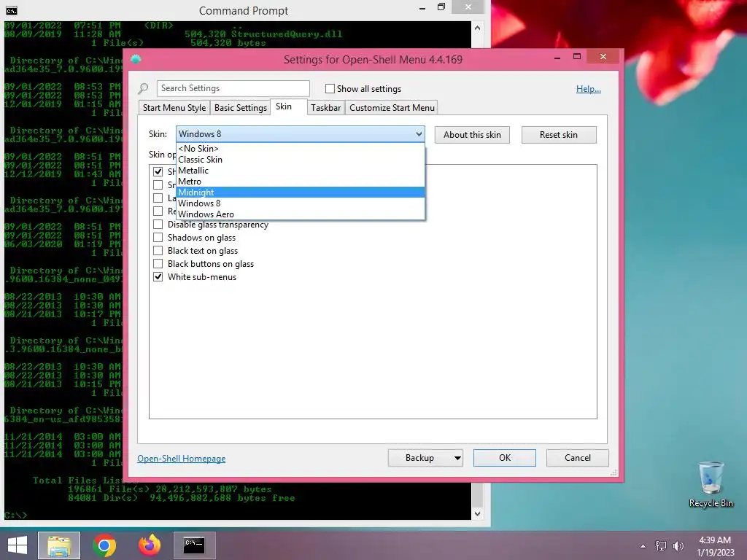Click the search magnifier icon in settings
The width and height of the screenshot is (747, 560).
[143, 88]
